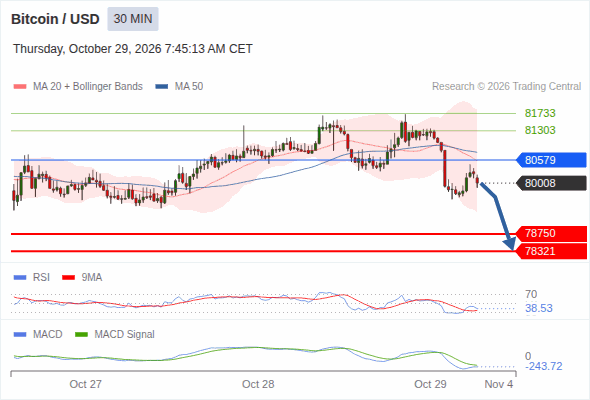Click the blue 80579 pivot price tag
Image resolution: width=590 pixels, height=400 pixels.
click(x=551, y=160)
